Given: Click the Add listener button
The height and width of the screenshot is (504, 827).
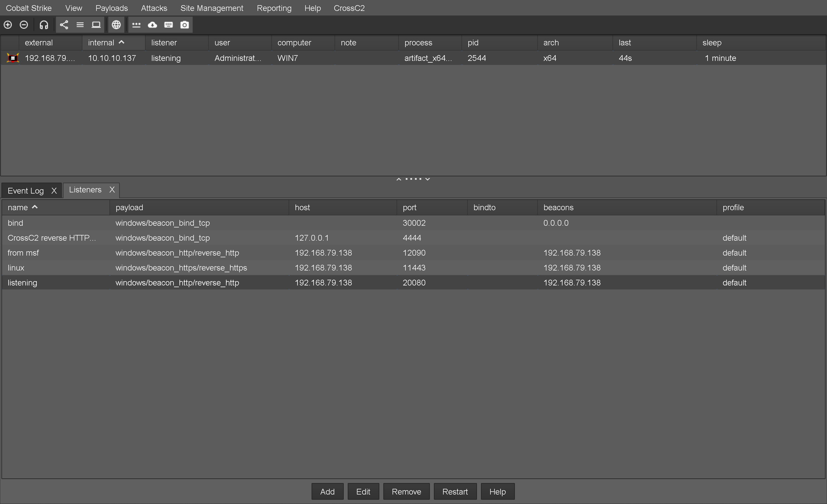Looking at the screenshot, I should [x=327, y=492].
